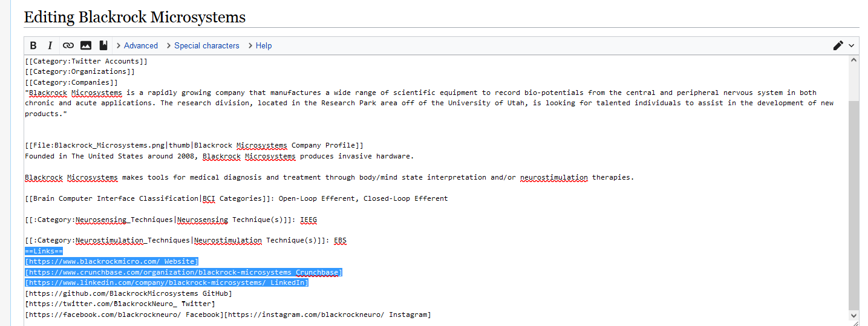Click the scrollbar up arrow
Image resolution: width=868 pixels, height=326 pixels.
853,60
